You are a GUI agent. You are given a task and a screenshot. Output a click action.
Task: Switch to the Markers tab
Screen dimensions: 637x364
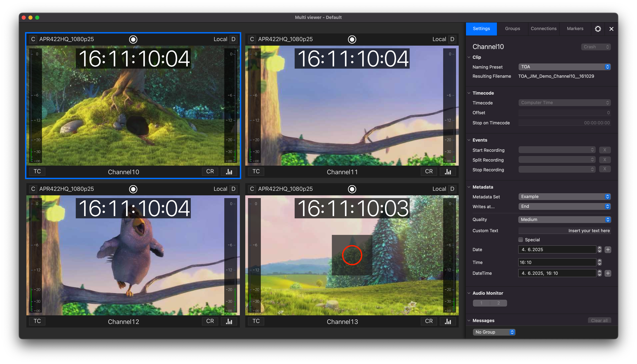click(575, 29)
